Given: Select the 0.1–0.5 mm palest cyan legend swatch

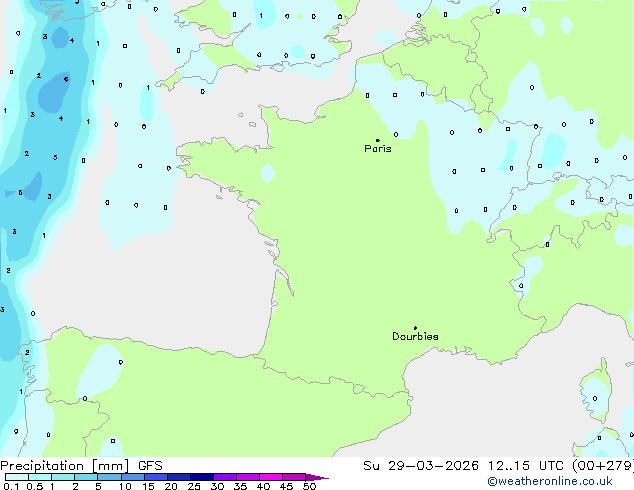Looking at the screenshot, I should click(x=17, y=477).
